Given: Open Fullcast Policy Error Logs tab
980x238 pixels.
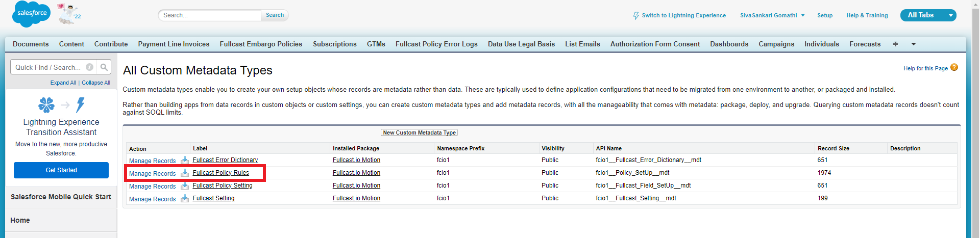Looking at the screenshot, I should 436,44.
